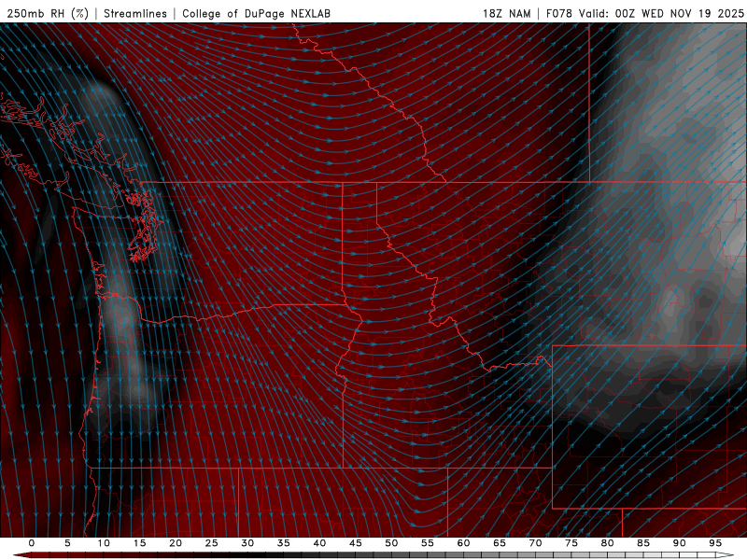The width and height of the screenshot is (747, 560).
Task: Click the colorbar label "45"
Action: [x=356, y=543]
